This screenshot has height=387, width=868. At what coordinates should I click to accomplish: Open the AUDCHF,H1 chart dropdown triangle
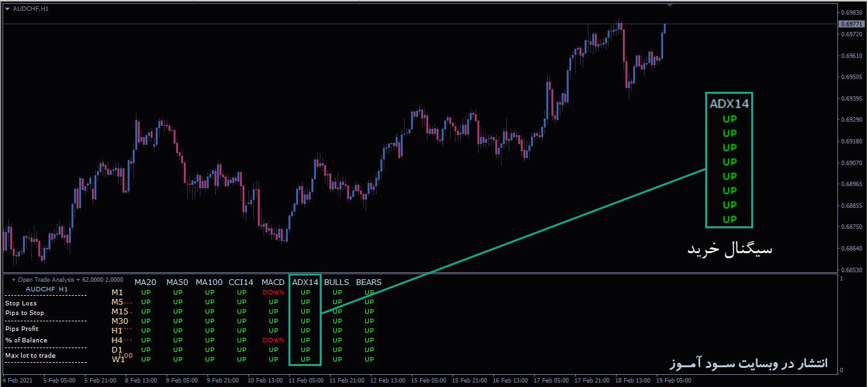(7, 8)
